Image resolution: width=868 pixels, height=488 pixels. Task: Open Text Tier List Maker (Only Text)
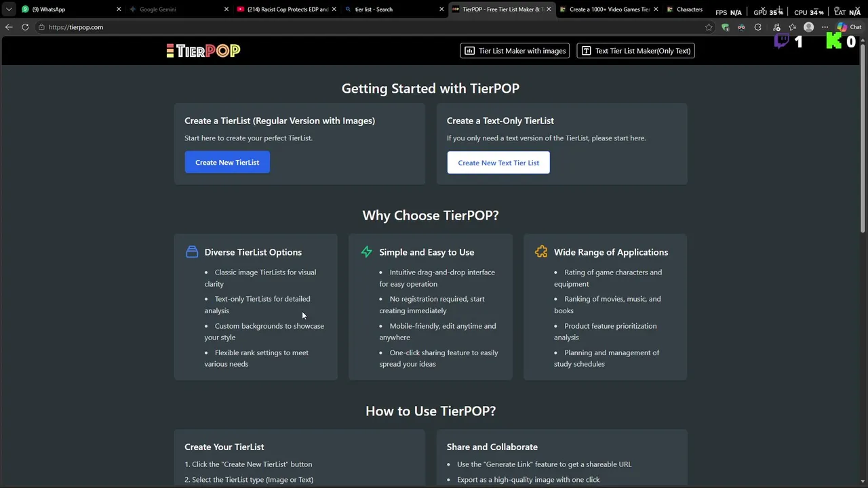coord(635,51)
